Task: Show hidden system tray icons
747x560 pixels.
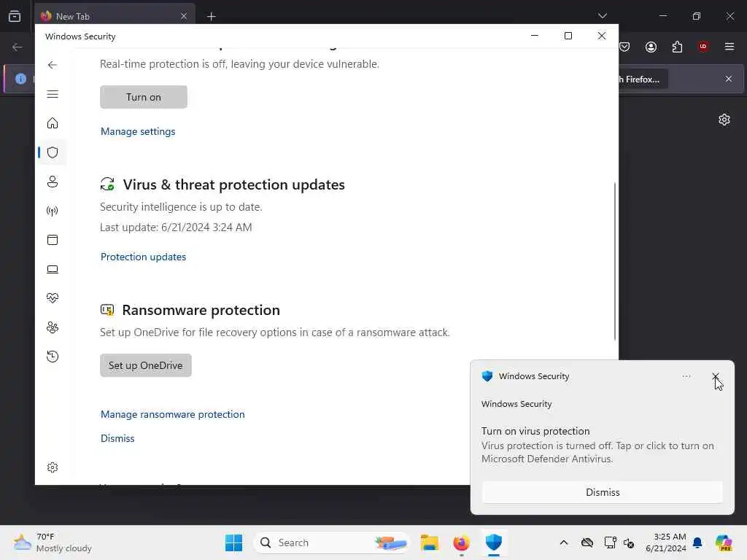Action: [x=564, y=542]
